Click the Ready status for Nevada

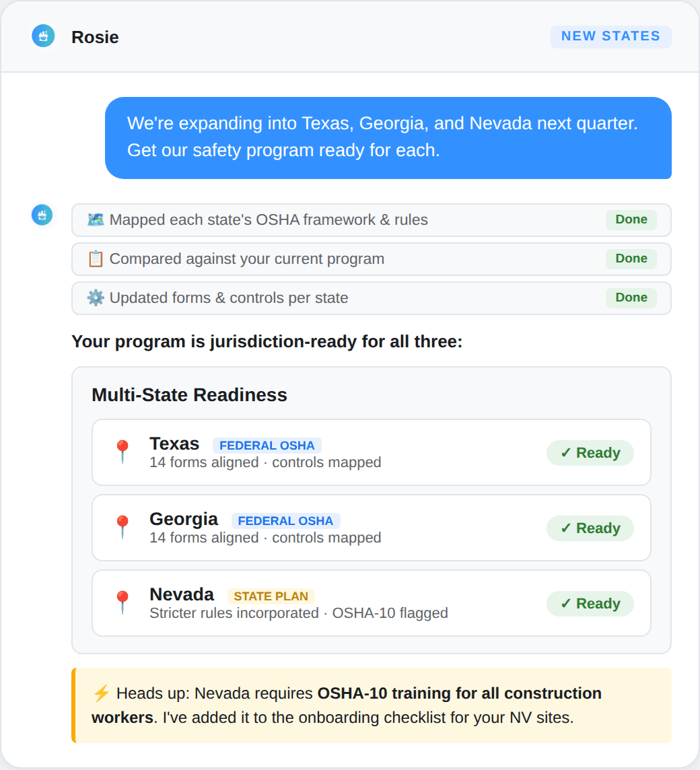point(590,604)
